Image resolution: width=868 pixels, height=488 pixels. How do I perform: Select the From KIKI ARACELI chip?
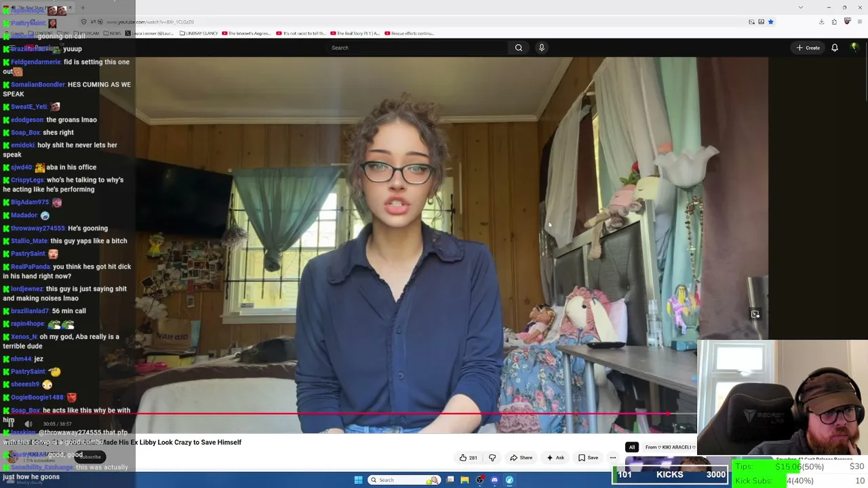pos(670,447)
